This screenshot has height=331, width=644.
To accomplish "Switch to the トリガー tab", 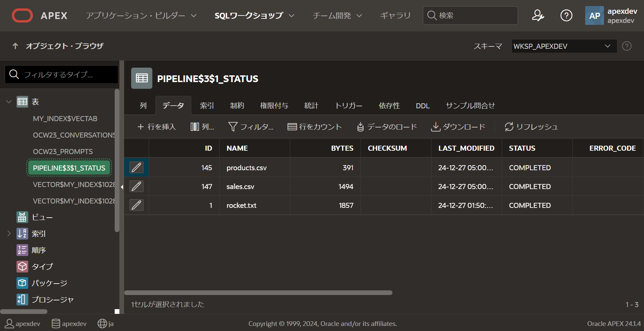I will [x=349, y=106].
